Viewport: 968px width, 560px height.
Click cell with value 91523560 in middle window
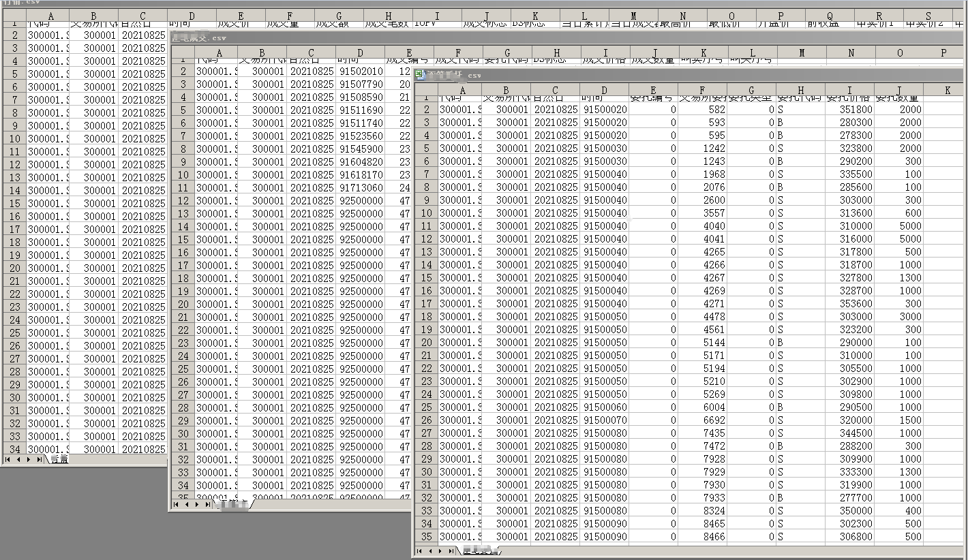[x=360, y=136]
